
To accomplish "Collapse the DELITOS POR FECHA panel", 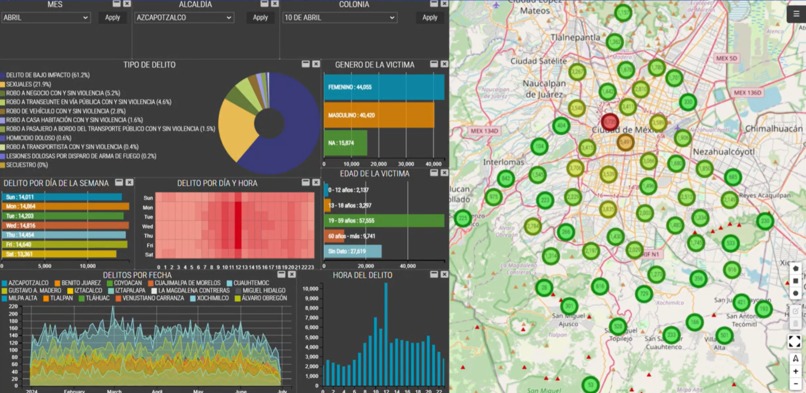I will 281,275.
